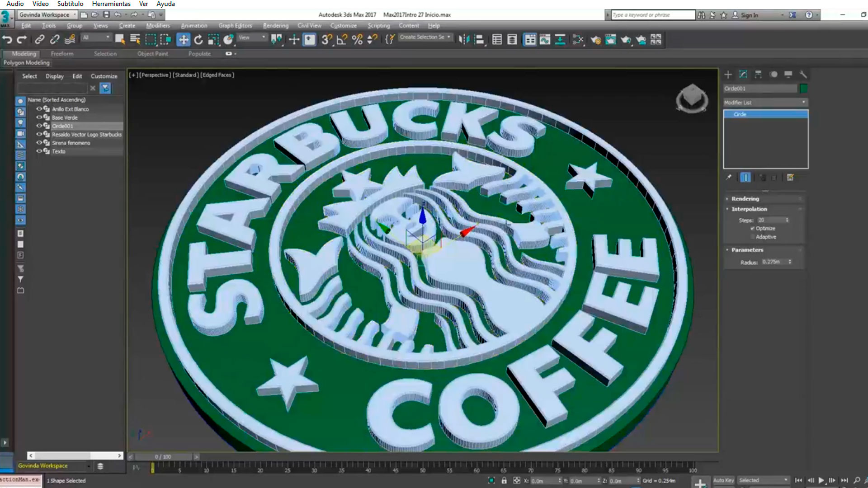
Task: Toggle the 3D Snaps button
Action: (326, 40)
